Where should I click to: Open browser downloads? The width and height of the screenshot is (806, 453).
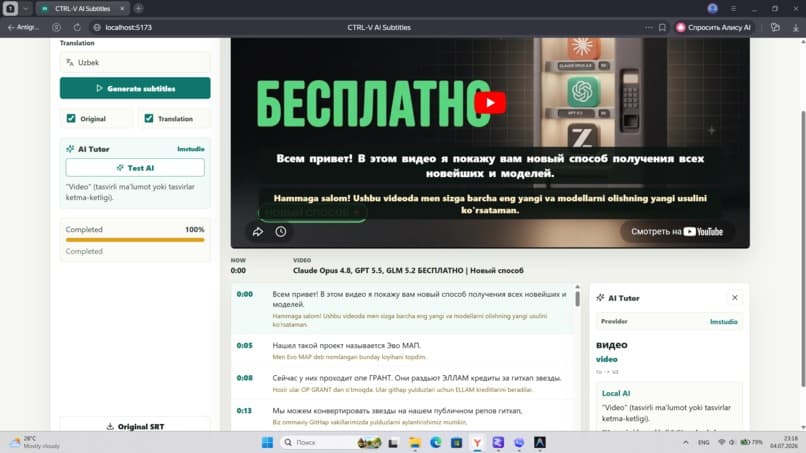[x=796, y=28]
